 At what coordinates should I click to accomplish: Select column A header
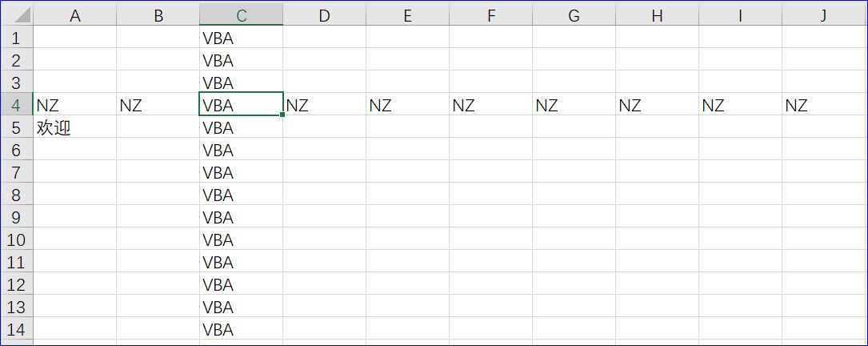point(74,16)
